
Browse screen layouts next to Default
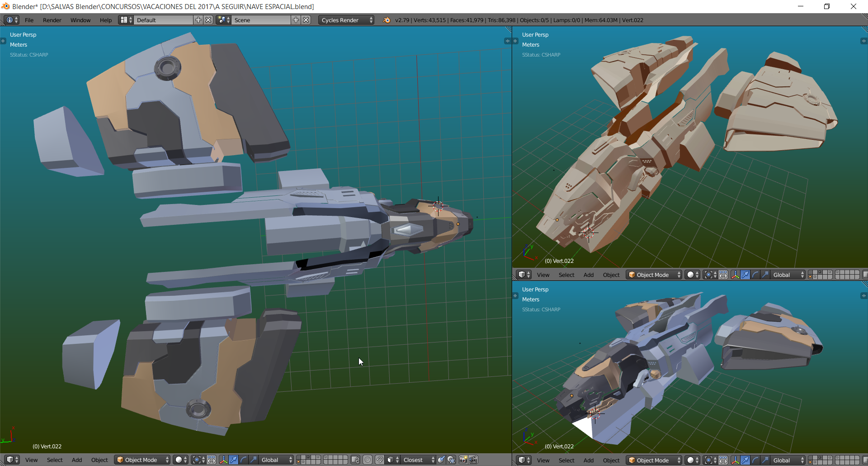pos(126,20)
